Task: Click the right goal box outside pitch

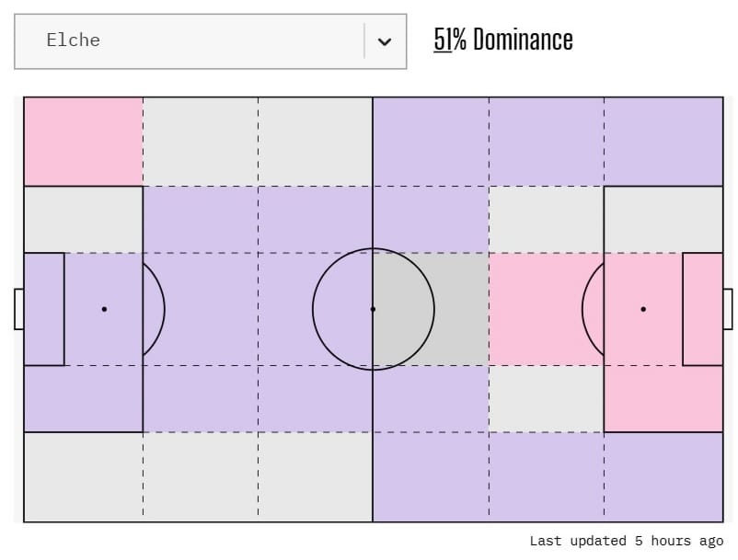Action: (728, 309)
